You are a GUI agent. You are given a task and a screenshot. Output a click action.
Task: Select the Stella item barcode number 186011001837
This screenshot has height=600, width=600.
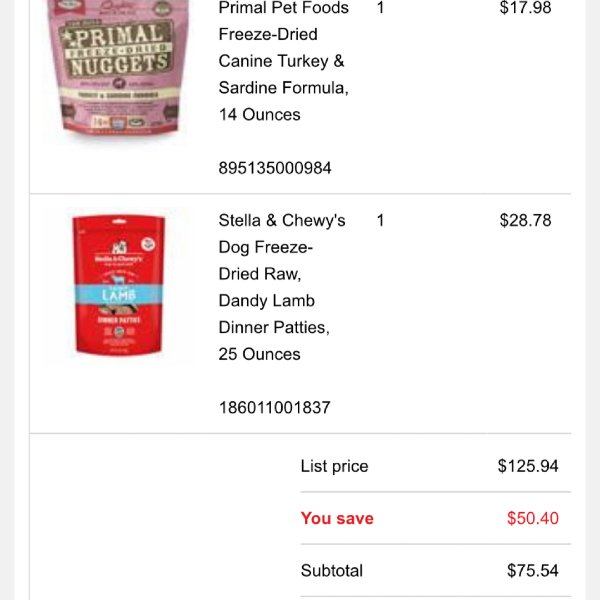click(274, 408)
